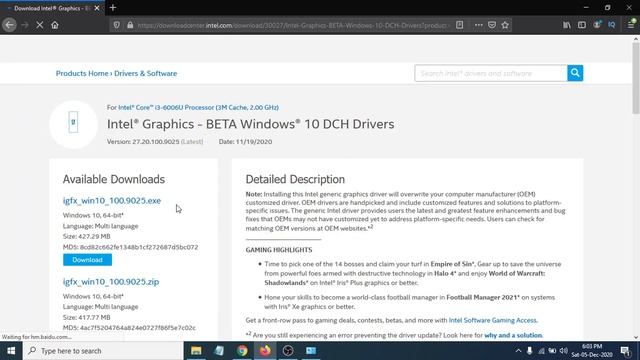Open the igfx_win10_100.9025.zip link
Screen dimensions: 640x360
coord(111,282)
